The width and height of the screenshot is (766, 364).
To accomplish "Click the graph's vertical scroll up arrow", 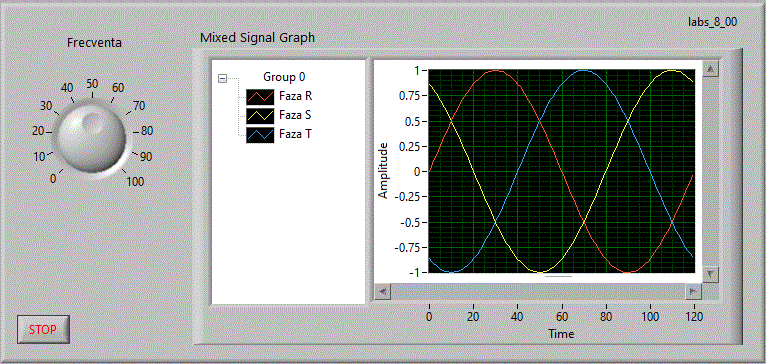I will [x=710, y=68].
